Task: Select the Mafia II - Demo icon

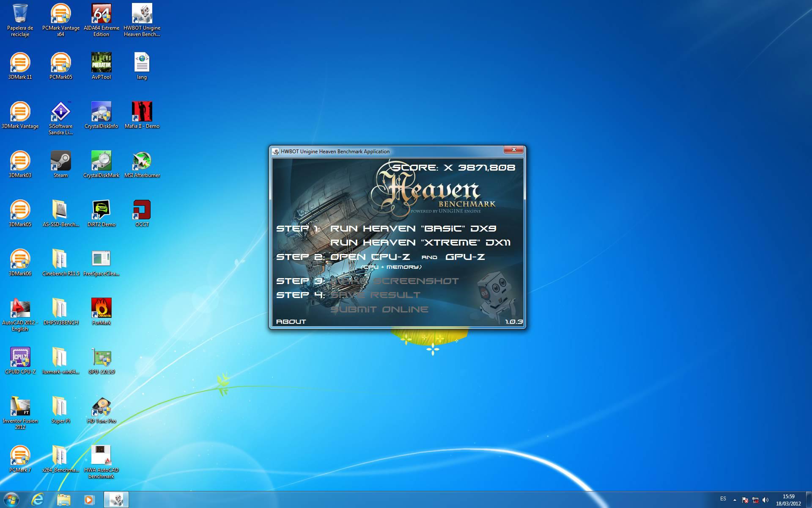Action: [x=142, y=115]
